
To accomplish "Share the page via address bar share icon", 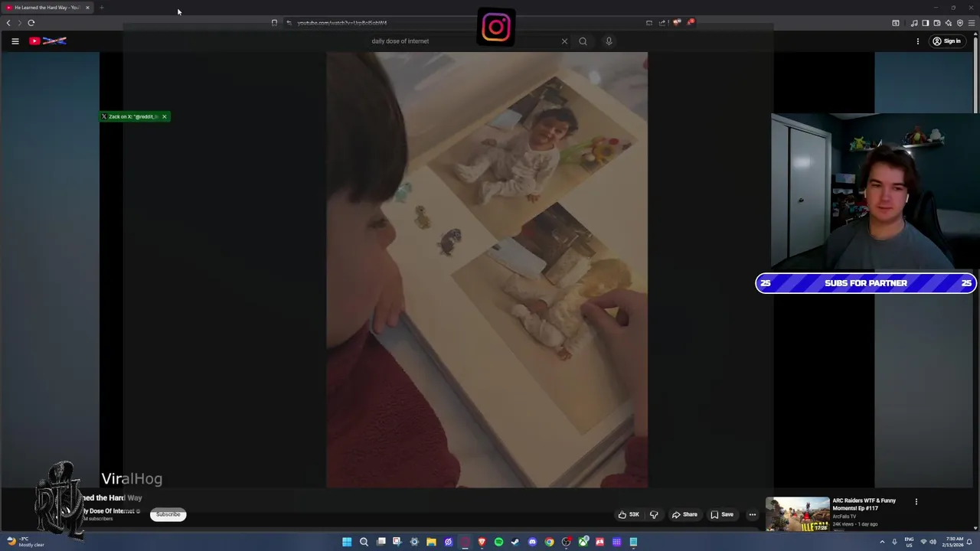I will (x=662, y=23).
